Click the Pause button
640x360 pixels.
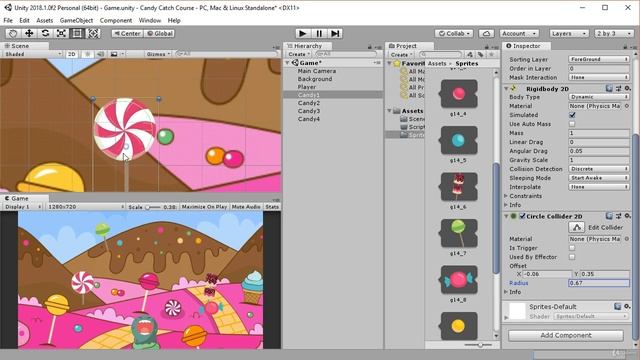319,33
